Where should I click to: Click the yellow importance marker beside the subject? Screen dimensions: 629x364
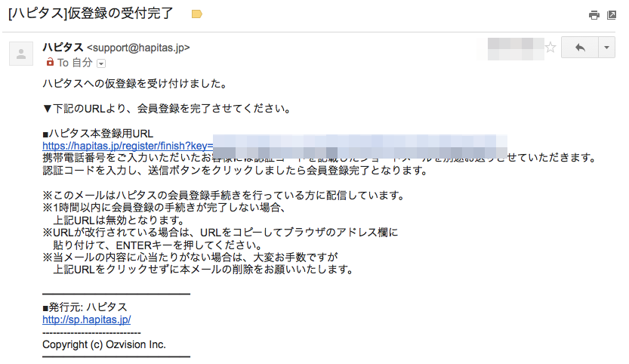[x=196, y=14]
